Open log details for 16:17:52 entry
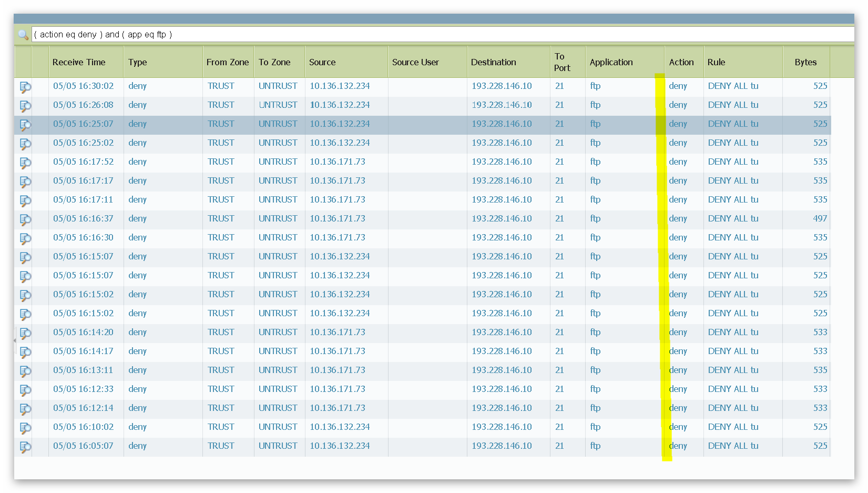The image size is (868, 493). click(25, 163)
